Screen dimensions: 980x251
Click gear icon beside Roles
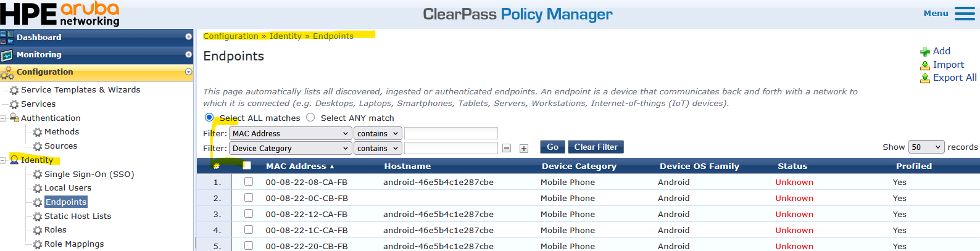38,230
